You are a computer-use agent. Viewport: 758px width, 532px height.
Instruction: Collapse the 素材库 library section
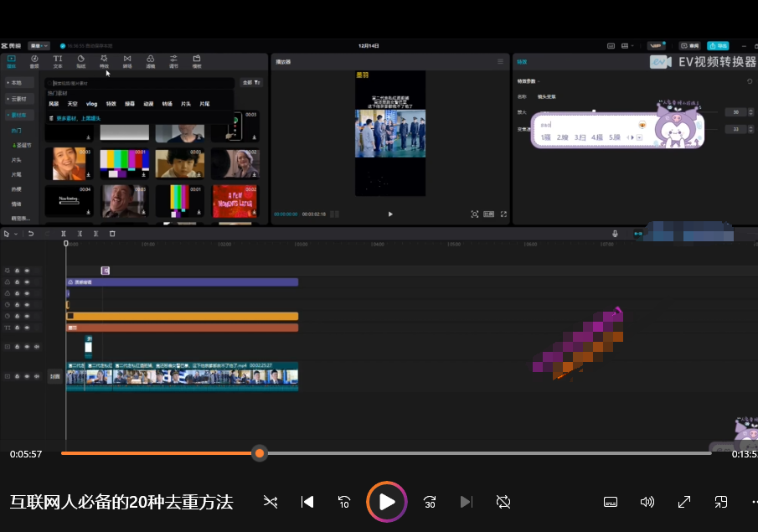[19, 115]
